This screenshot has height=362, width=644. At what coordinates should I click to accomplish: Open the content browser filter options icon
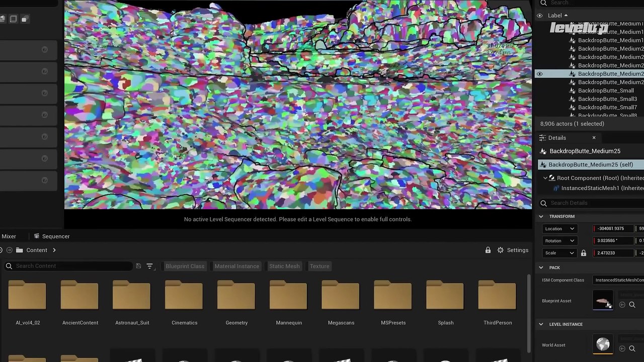(150, 266)
